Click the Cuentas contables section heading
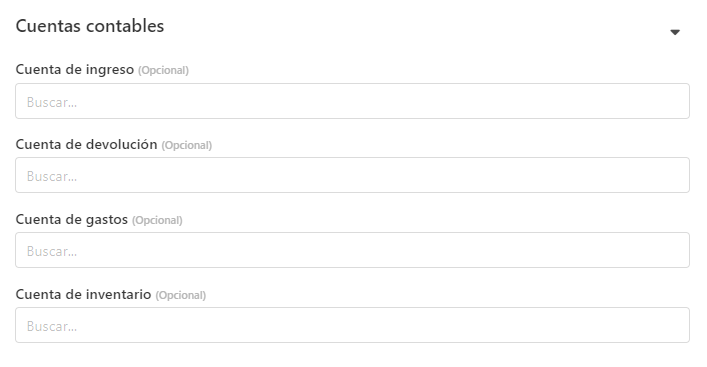 [x=90, y=26]
